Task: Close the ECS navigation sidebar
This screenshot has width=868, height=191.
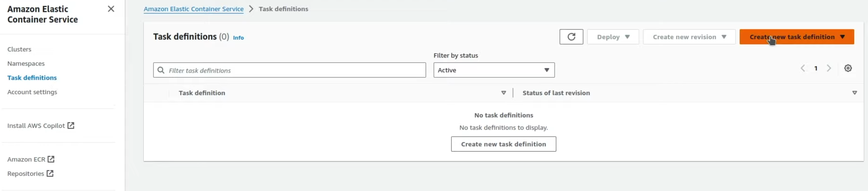Action: coord(111,9)
